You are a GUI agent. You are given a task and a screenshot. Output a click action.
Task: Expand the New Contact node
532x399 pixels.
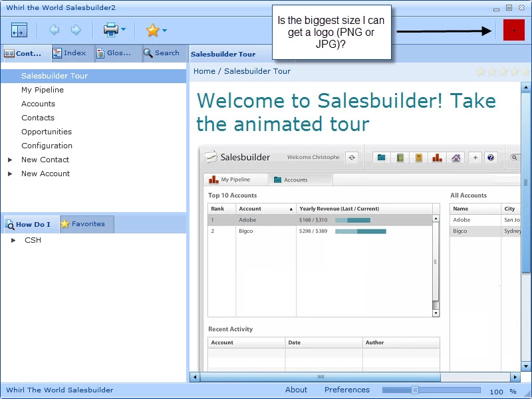pos(10,160)
